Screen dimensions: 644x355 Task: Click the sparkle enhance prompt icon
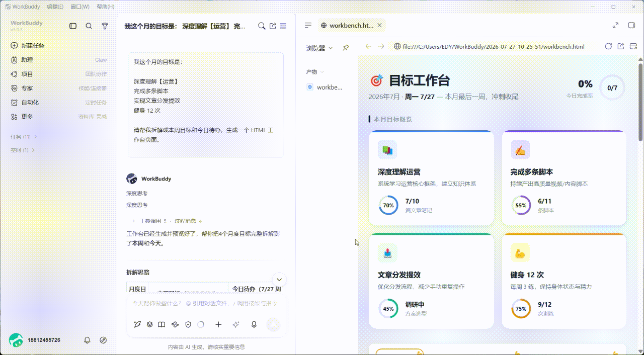pos(236,325)
